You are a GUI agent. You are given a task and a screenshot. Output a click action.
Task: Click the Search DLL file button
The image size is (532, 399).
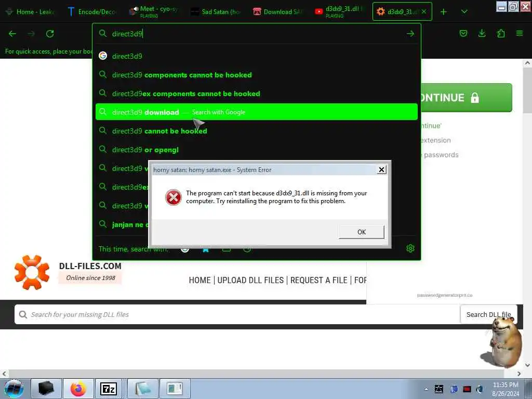tap(488, 314)
